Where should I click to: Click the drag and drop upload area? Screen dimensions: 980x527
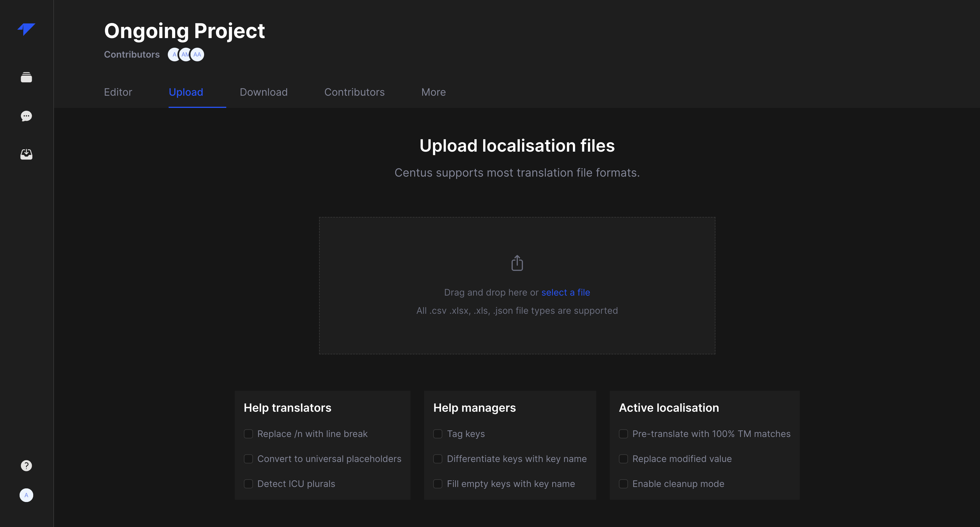[x=517, y=285]
